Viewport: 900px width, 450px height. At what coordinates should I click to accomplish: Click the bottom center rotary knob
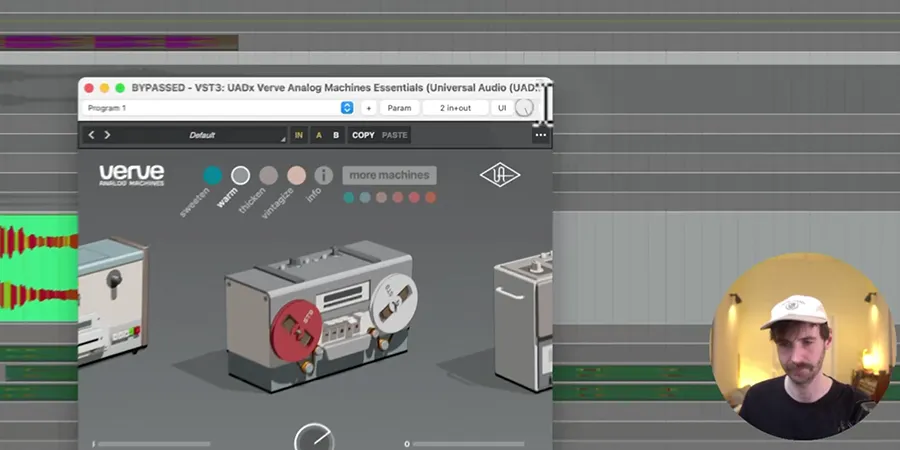[314, 439]
